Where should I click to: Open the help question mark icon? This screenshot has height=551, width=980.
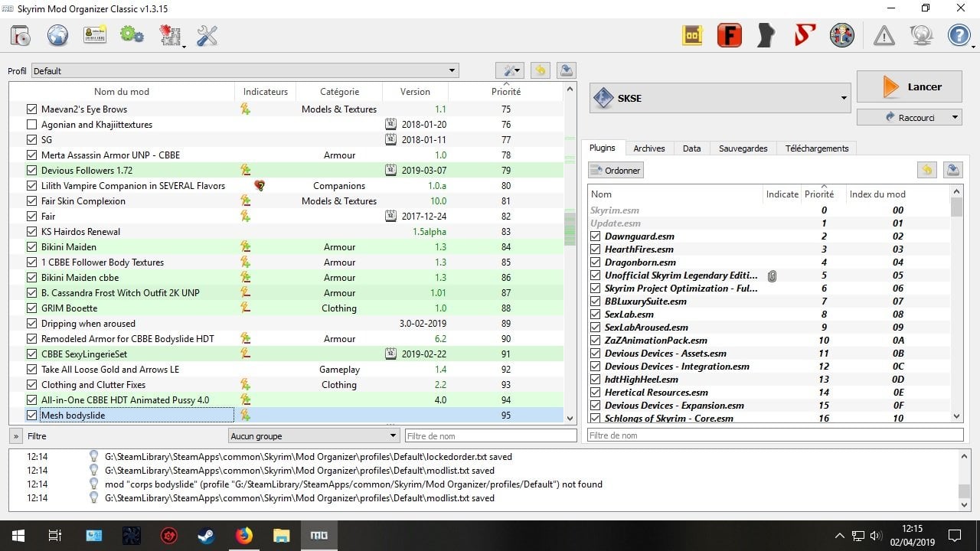click(959, 35)
